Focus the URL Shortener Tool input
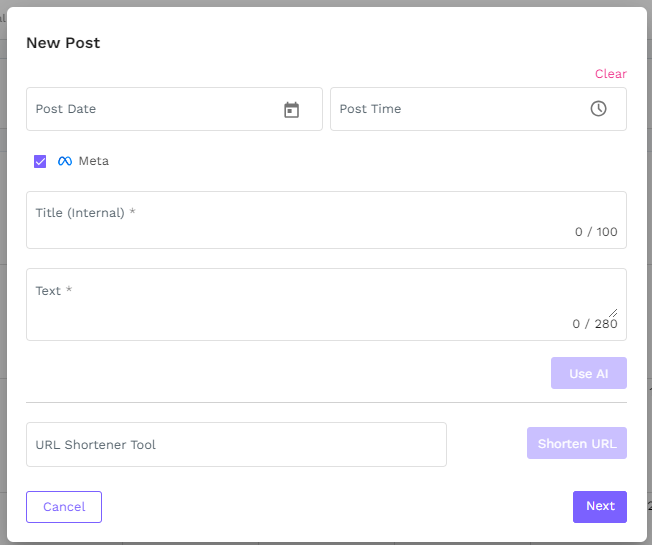Image resolution: width=652 pixels, height=545 pixels. pyautogui.click(x=236, y=444)
